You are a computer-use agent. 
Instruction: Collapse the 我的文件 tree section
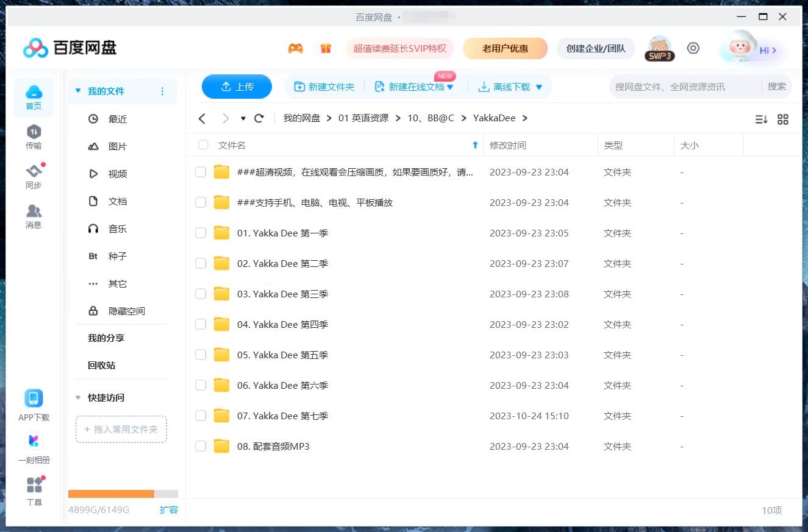point(78,91)
